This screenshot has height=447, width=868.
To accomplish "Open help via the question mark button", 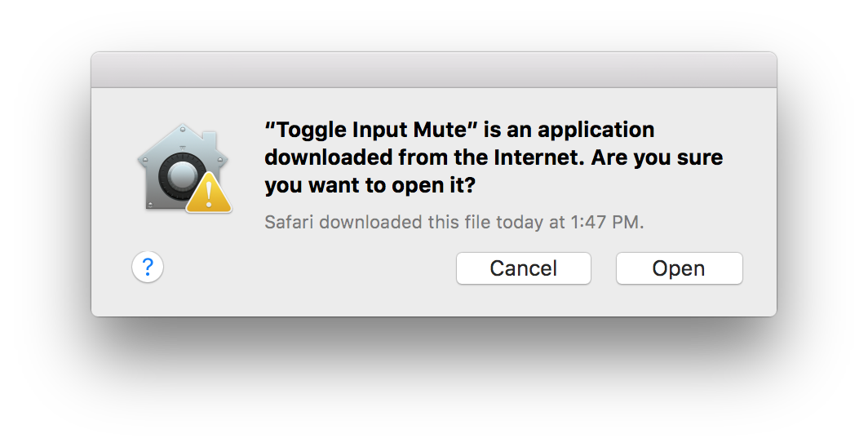I will point(148,268).
